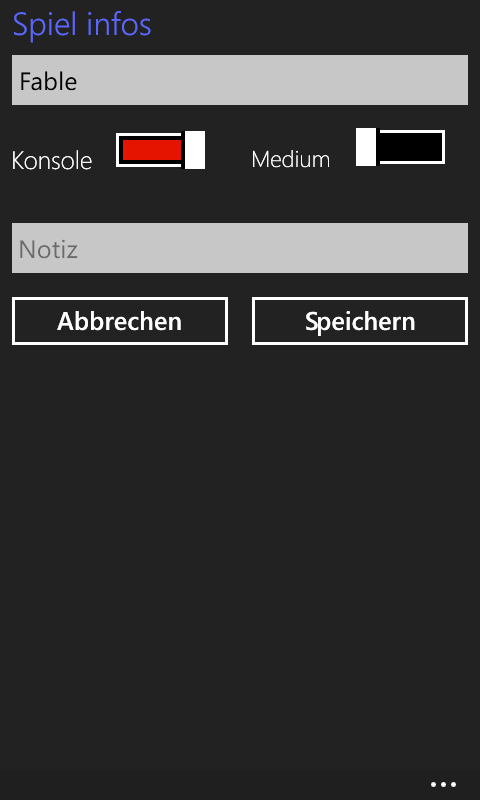Select the Medium label text
Screen dimensions: 480x800
[291, 160]
